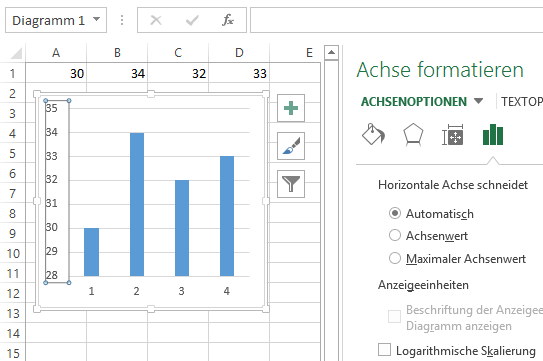Open the Chart Styles paintbrush button

click(x=291, y=146)
